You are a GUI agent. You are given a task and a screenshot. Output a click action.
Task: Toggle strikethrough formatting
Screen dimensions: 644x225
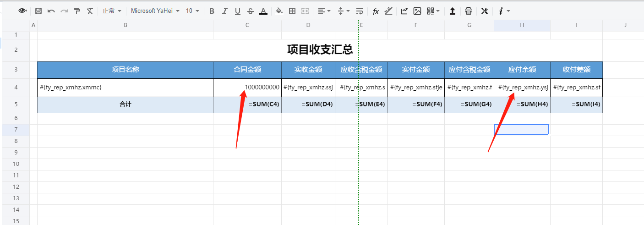[x=250, y=11]
